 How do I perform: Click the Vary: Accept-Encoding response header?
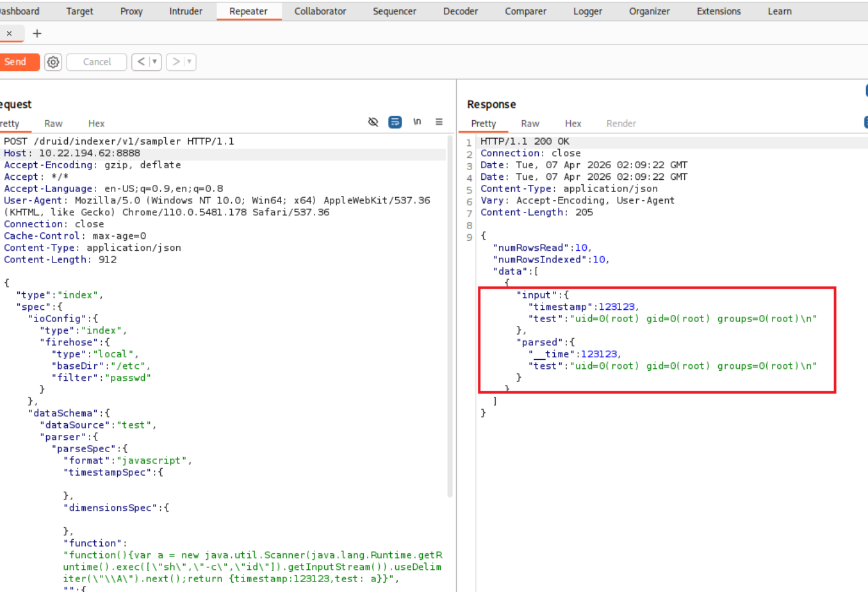point(577,200)
